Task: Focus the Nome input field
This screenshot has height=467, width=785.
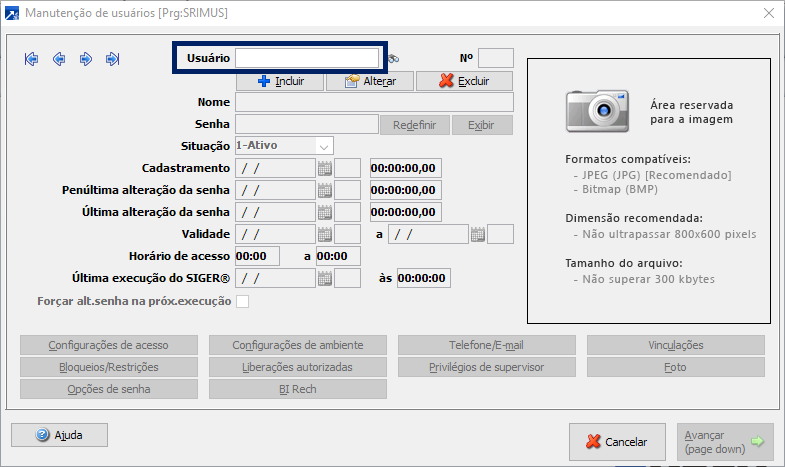Action: 374,102
